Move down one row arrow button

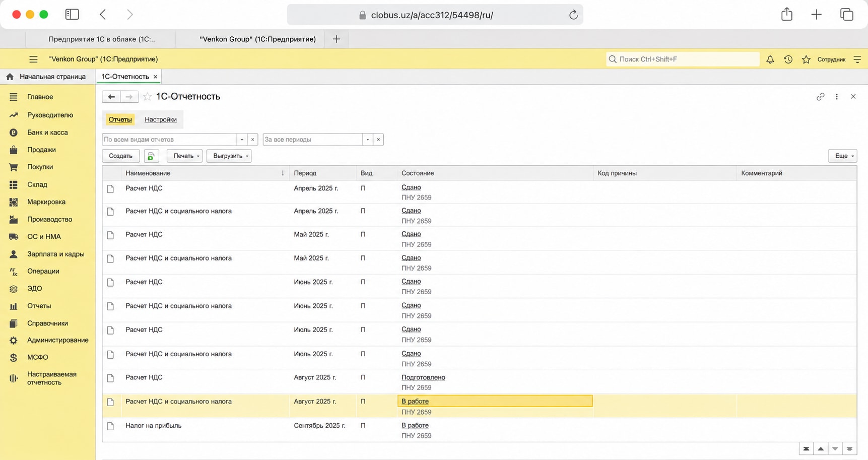coord(835,449)
